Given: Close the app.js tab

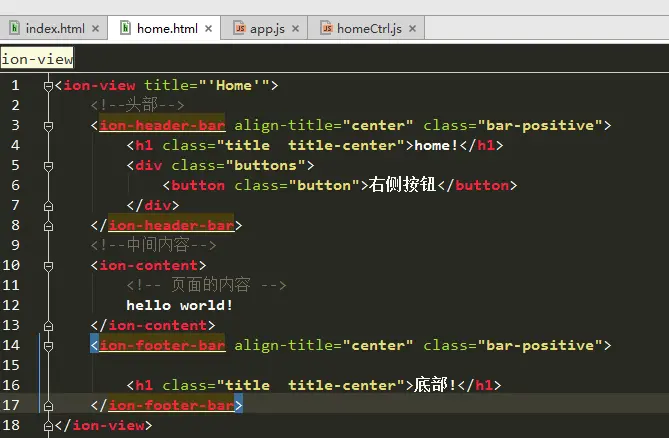Looking at the screenshot, I should click(x=295, y=29).
